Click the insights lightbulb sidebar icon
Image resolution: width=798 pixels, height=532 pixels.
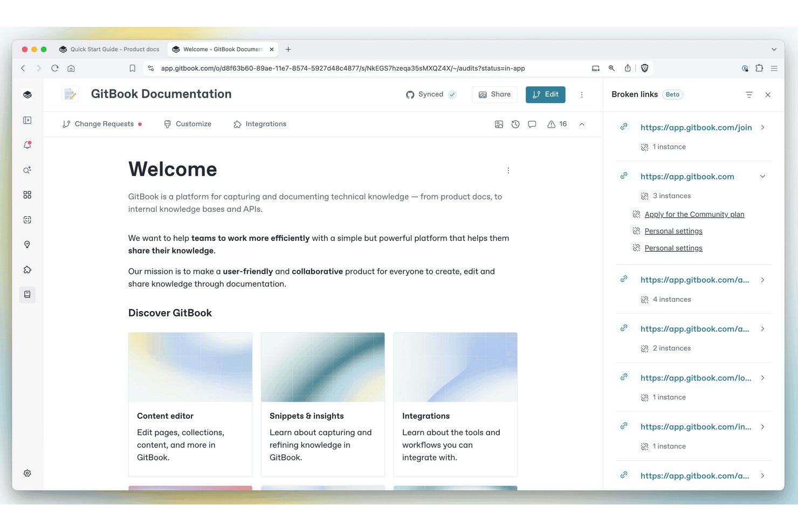pyautogui.click(x=27, y=245)
